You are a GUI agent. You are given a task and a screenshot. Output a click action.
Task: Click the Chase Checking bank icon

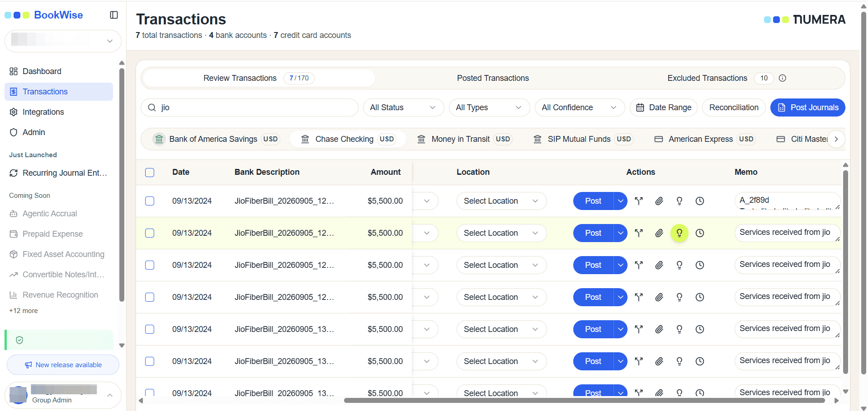305,139
